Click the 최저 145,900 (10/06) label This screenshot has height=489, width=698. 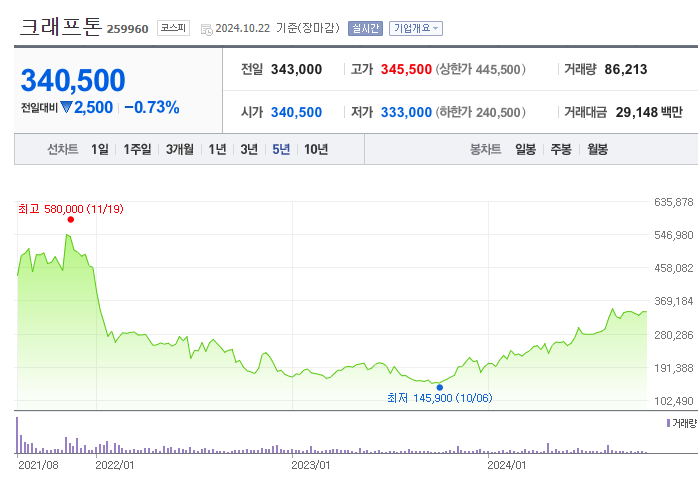pos(440,398)
